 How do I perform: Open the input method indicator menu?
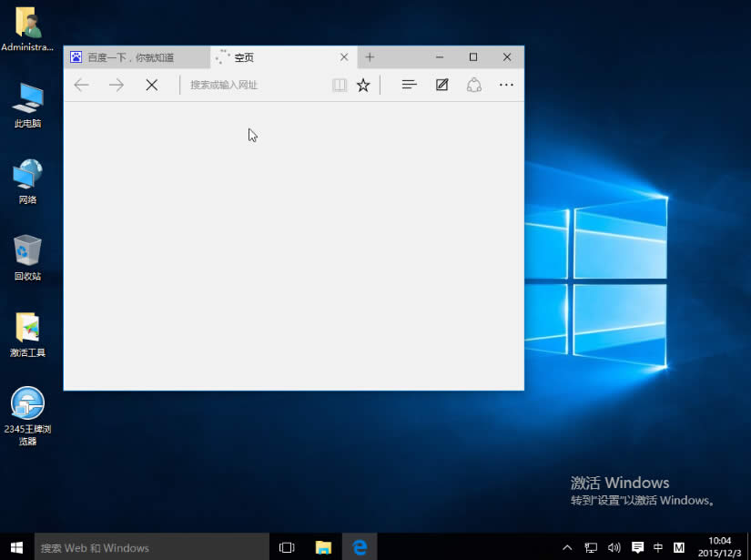[657, 547]
